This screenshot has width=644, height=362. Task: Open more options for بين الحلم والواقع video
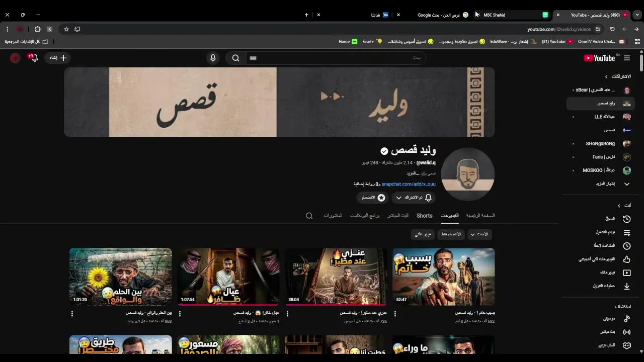[72, 314]
